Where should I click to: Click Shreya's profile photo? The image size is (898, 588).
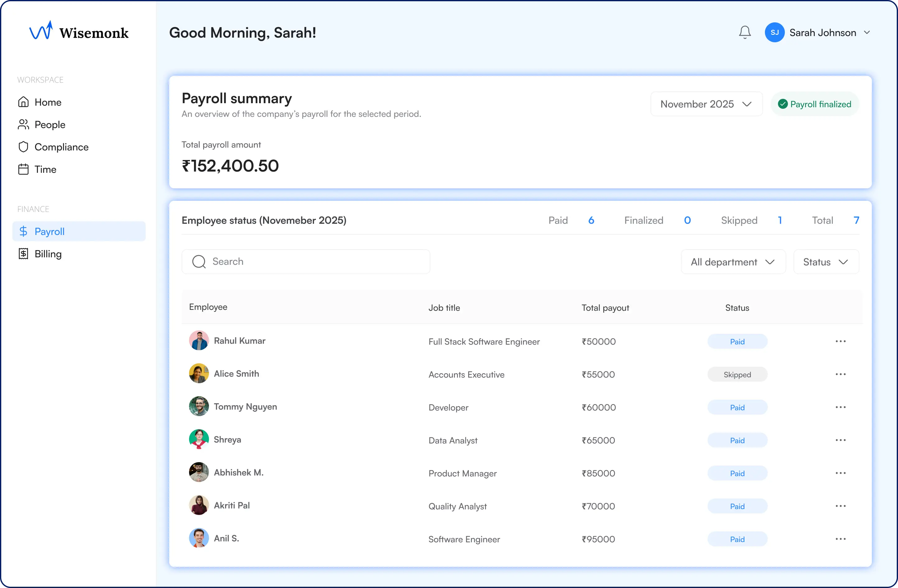[x=199, y=439]
